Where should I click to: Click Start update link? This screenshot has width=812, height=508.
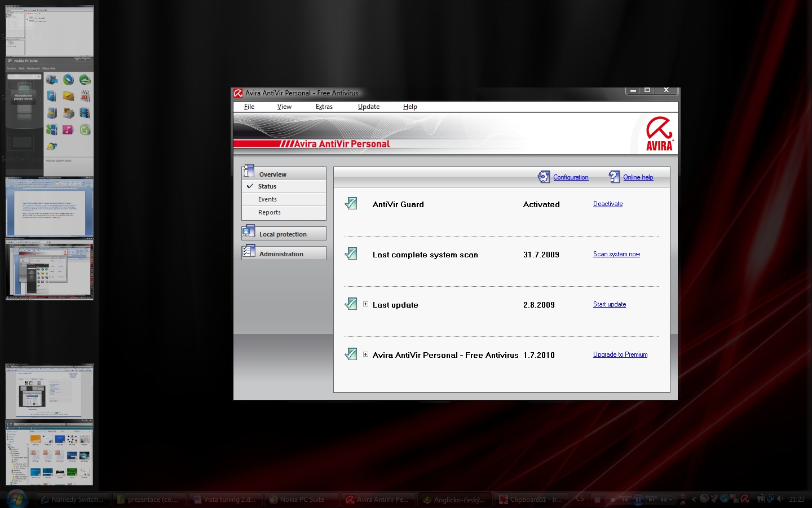click(x=610, y=304)
